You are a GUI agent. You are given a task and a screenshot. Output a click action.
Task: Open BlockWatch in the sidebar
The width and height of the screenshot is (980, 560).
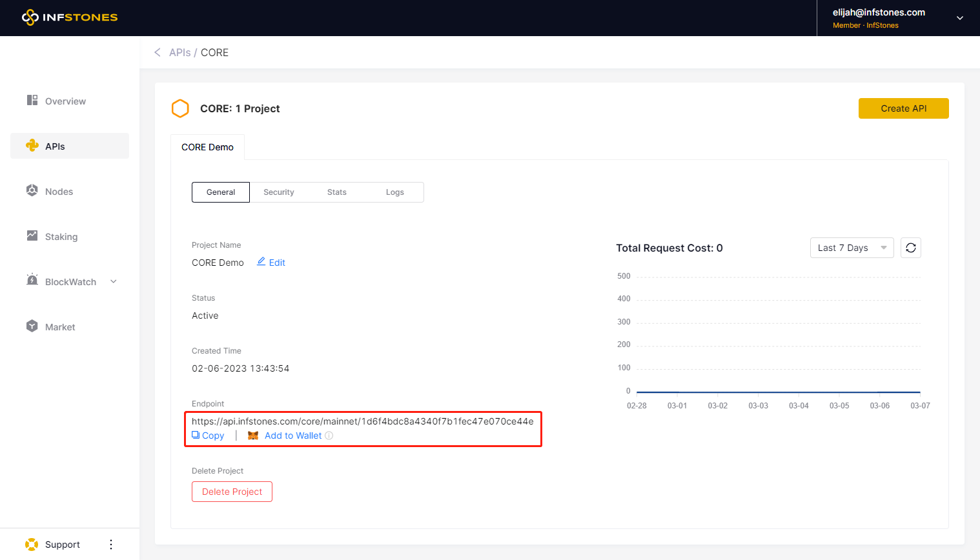[x=70, y=282]
